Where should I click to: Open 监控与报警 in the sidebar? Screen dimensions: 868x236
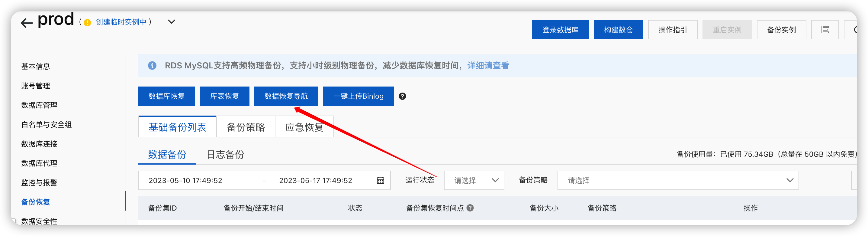point(39,183)
